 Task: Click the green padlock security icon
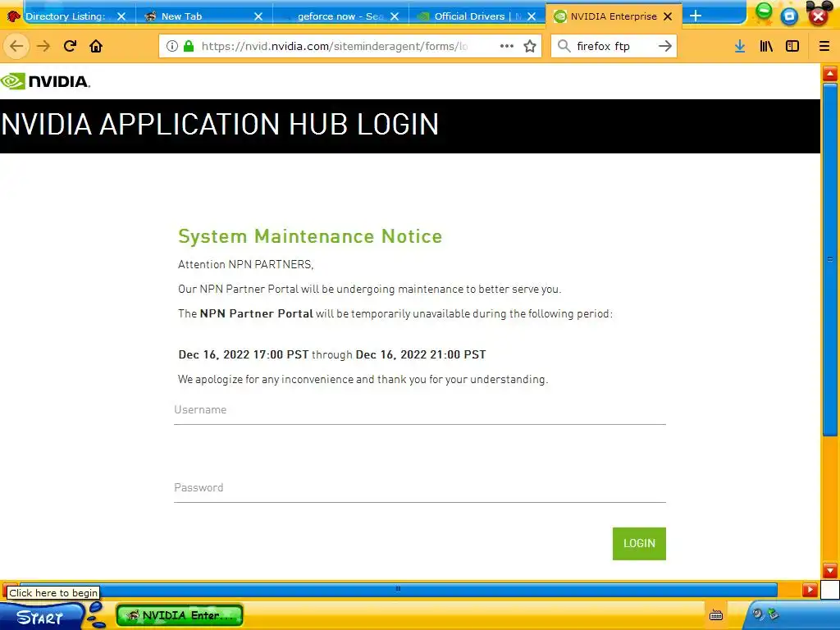tap(189, 46)
